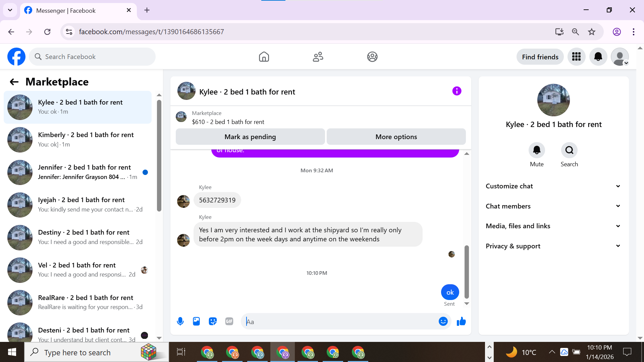
Task: Attach a photo using image icon
Action: point(196,321)
